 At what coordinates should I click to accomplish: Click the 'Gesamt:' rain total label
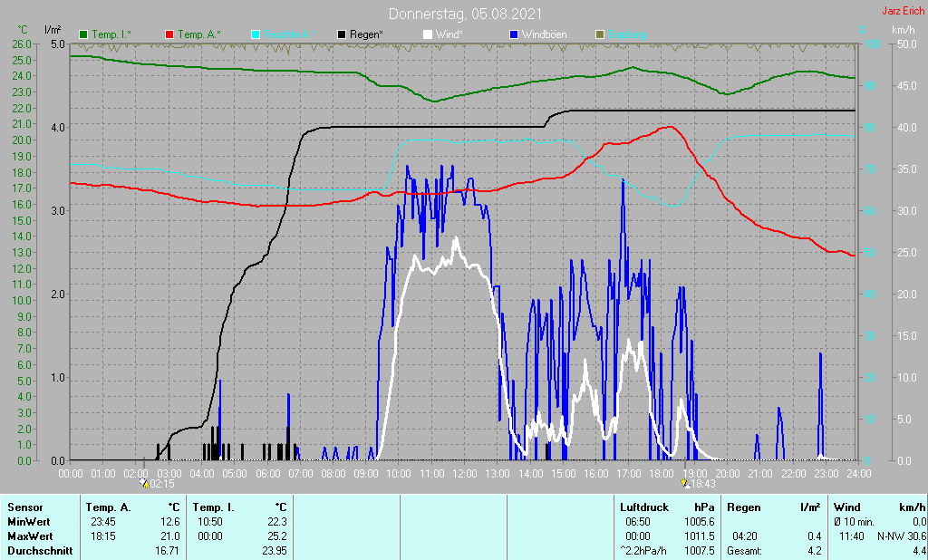click(745, 551)
